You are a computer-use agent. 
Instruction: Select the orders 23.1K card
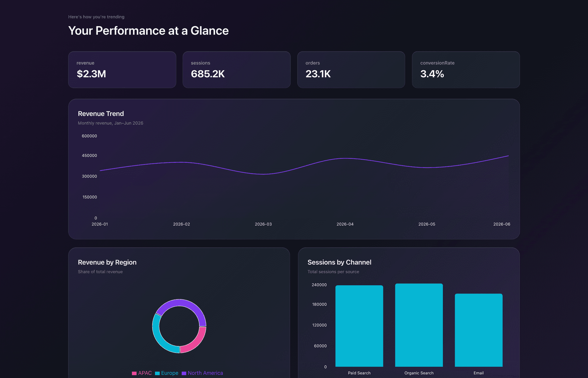coord(351,70)
